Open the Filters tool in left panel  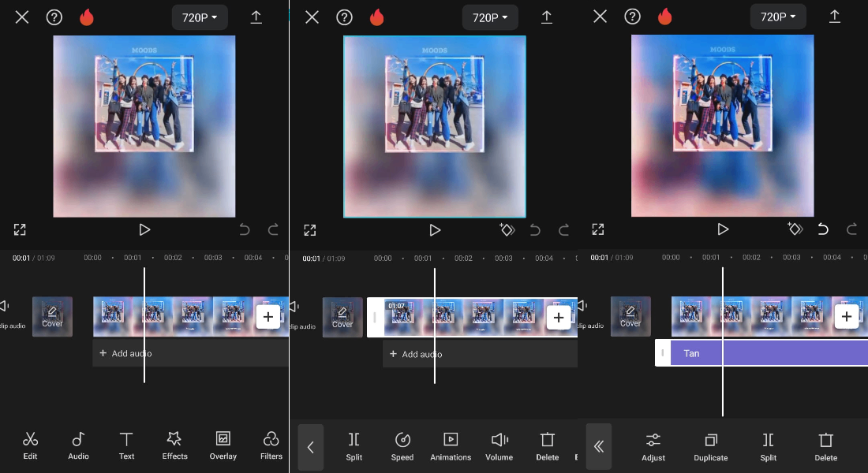(271, 446)
